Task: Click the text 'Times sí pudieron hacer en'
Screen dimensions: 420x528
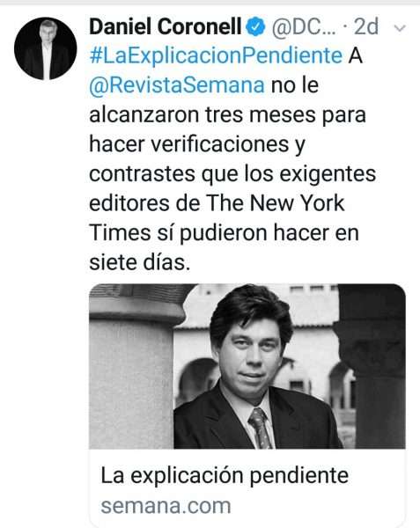Action: pos(224,233)
